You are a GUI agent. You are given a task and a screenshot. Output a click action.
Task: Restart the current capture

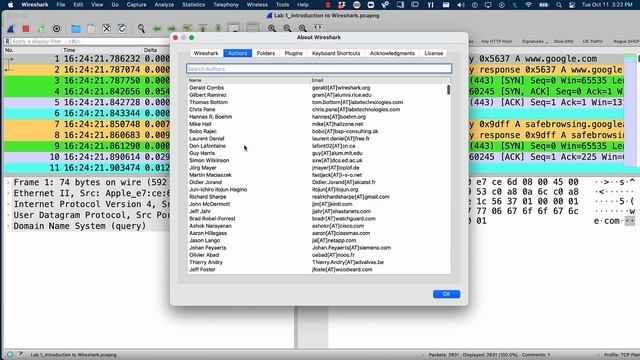[41, 29]
